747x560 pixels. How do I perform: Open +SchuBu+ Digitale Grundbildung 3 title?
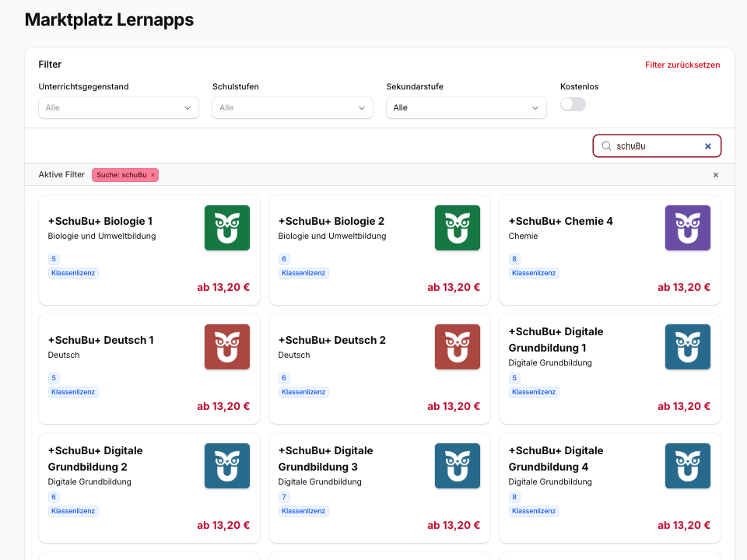326,459
